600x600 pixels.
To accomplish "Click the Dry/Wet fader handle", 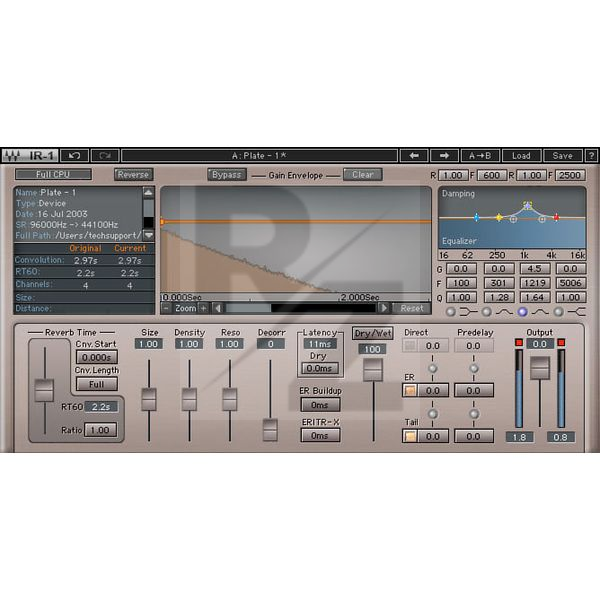I will coord(373,370).
